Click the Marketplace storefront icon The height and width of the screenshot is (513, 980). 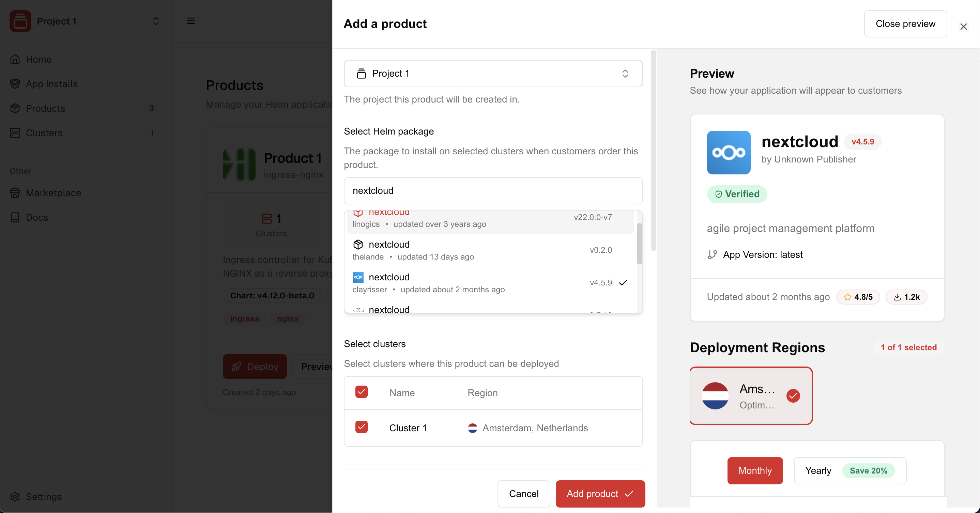click(15, 193)
